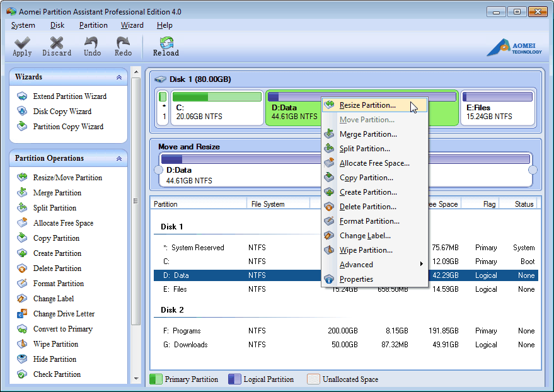Select Change Drive Letter in sidebar

point(64,314)
